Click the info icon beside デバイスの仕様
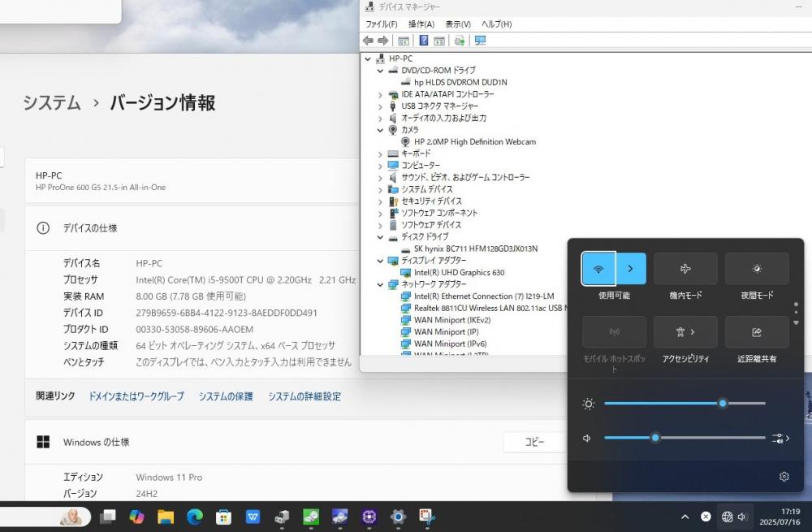 43,228
